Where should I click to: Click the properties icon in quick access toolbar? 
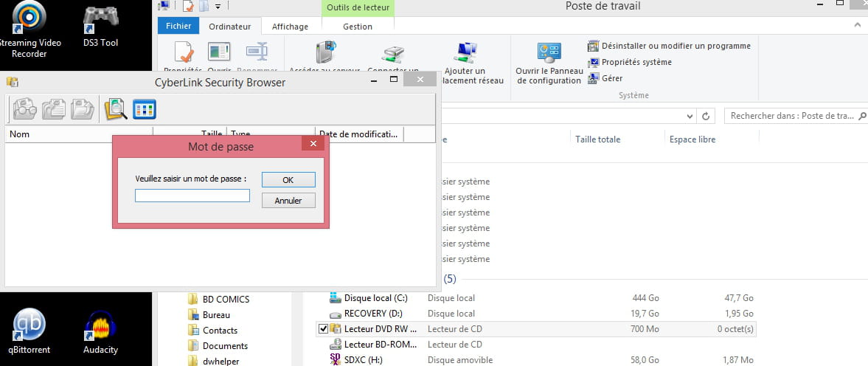click(189, 6)
